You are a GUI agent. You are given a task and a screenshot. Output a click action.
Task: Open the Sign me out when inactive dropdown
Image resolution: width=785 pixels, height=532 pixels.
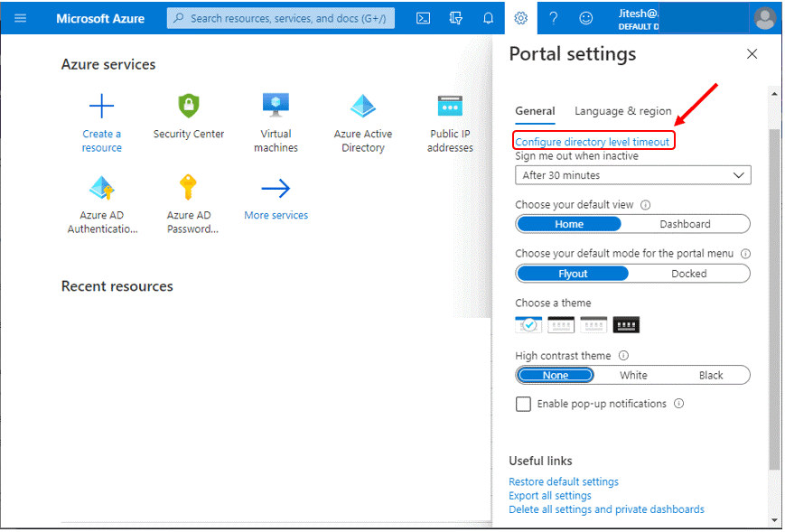(x=634, y=175)
